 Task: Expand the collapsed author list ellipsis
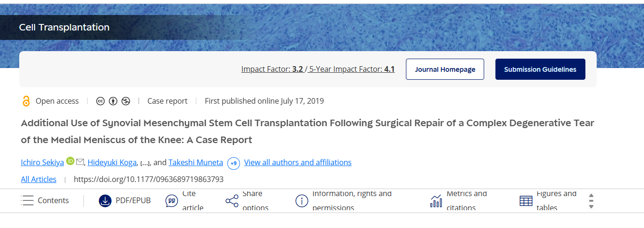pos(145,163)
